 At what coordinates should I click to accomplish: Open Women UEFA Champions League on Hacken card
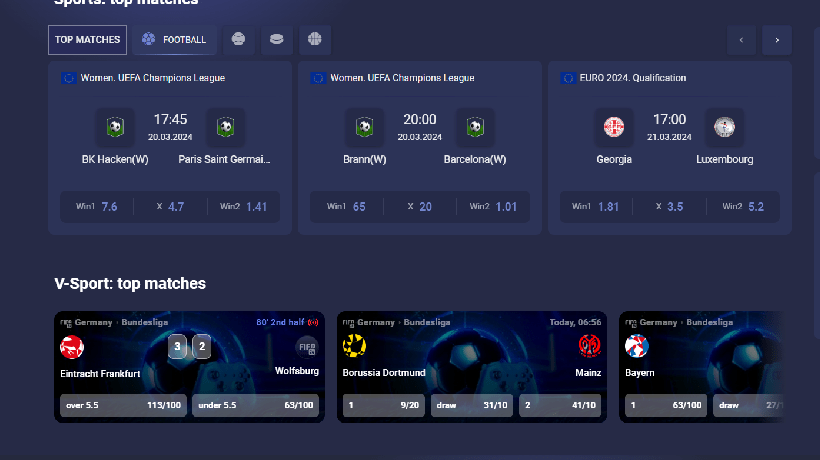(153, 78)
